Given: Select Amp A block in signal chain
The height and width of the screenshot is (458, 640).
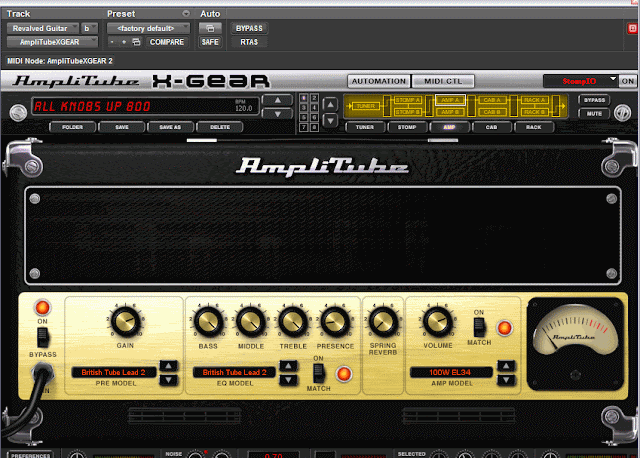Looking at the screenshot, I should click(450, 100).
